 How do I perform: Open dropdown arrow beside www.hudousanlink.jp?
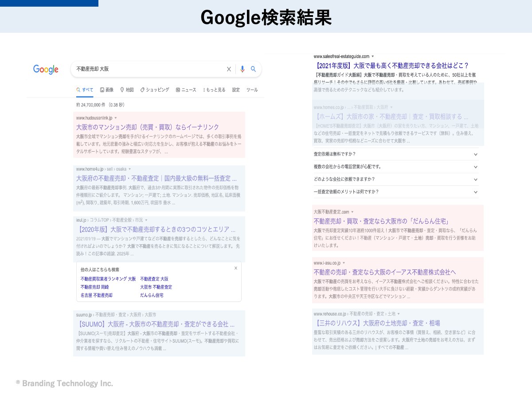pos(116,118)
